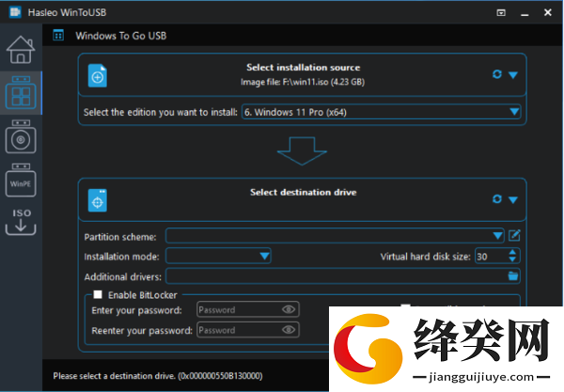
Task: Click the Select destination drive heading
Action: (304, 192)
